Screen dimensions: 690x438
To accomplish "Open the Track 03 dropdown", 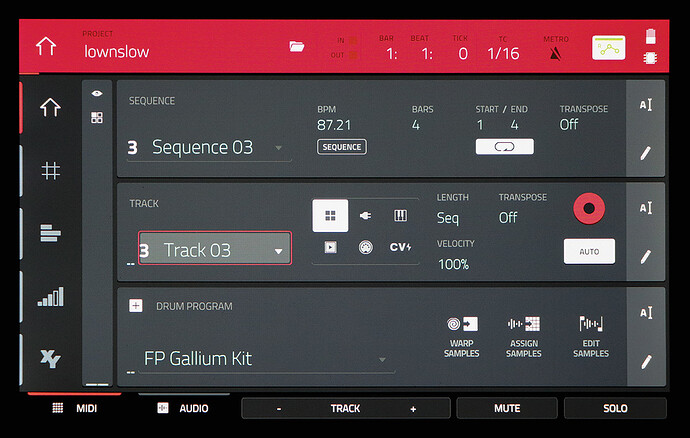I will pyautogui.click(x=278, y=250).
